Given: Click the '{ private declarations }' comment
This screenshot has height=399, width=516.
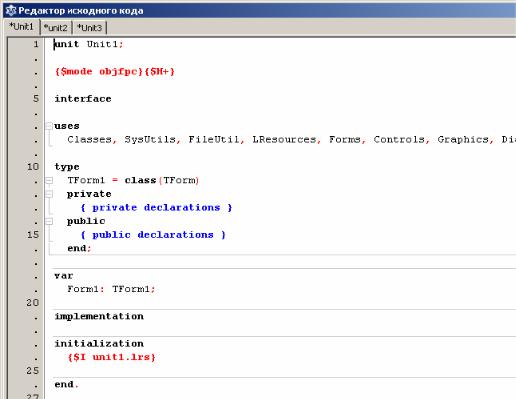Looking at the screenshot, I should [156, 208].
